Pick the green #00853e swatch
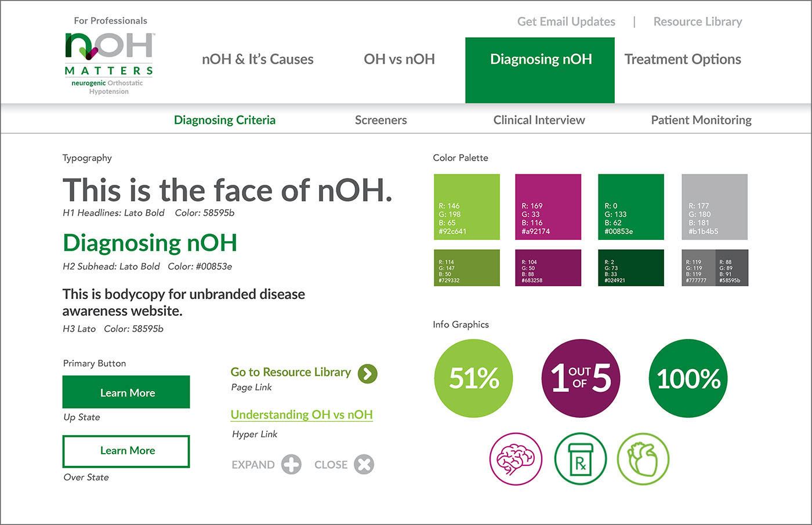This screenshot has width=812, height=525. 631,207
